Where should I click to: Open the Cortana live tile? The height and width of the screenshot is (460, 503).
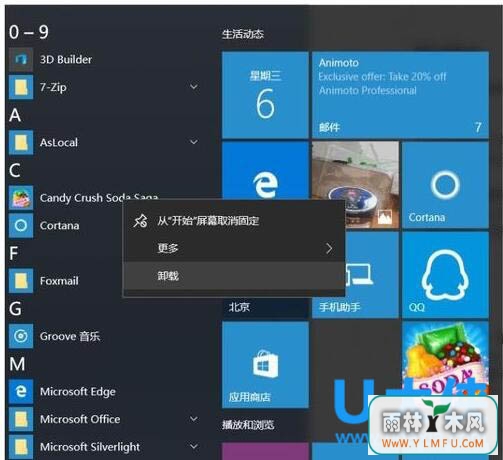[445, 185]
